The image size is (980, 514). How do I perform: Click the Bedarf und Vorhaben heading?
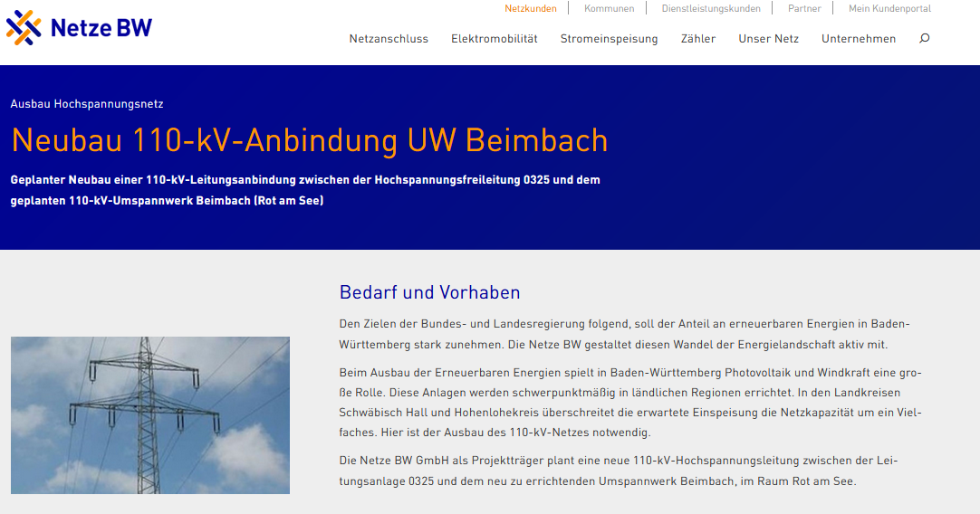pyautogui.click(x=429, y=292)
